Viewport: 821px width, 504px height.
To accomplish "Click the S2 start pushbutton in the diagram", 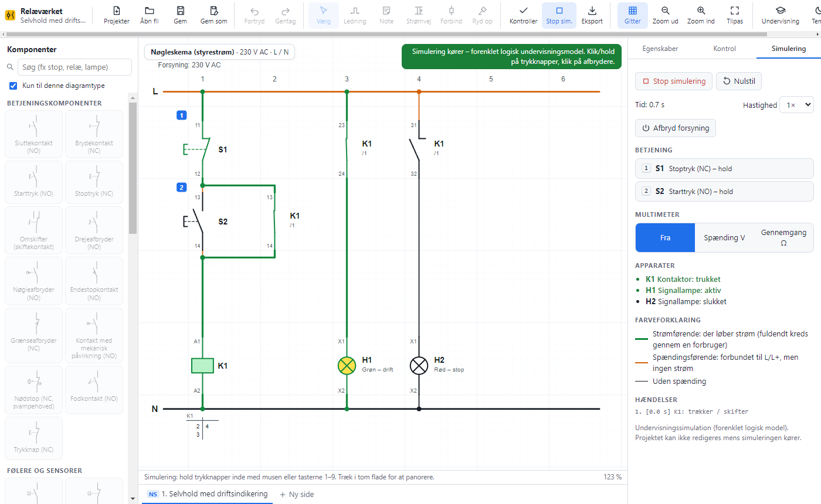I will point(198,222).
